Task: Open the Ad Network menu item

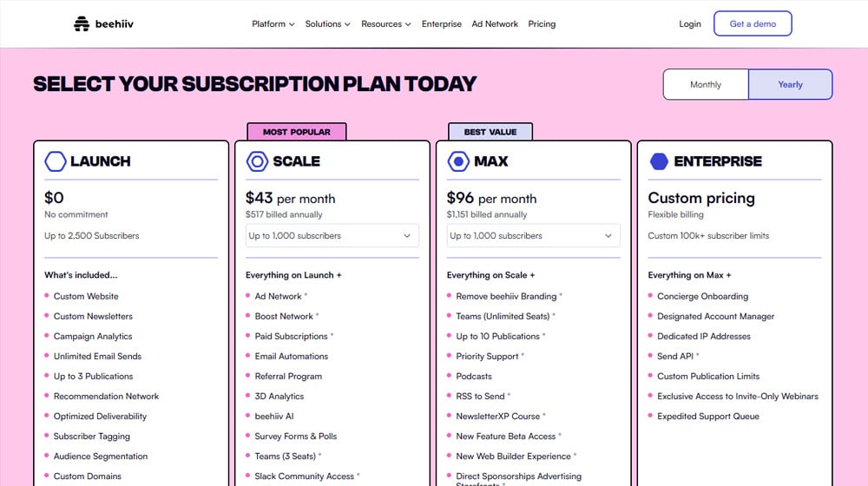Action: tap(495, 23)
